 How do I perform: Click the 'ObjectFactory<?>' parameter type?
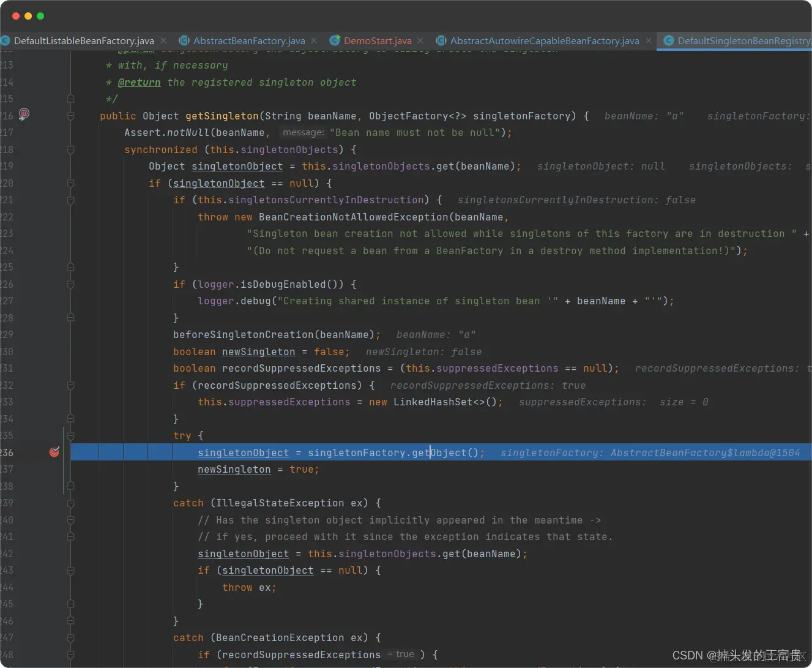tap(417, 116)
